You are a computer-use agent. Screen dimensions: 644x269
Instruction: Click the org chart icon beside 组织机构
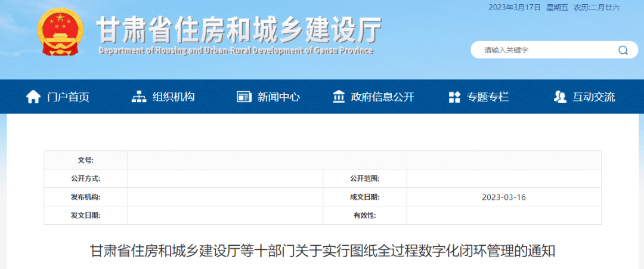click(139, 97)
